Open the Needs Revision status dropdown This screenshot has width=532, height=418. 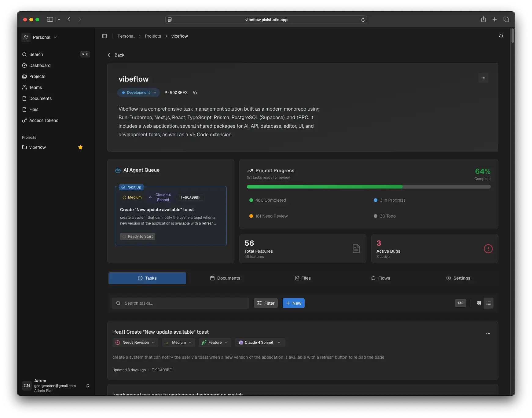click(x=135, y=343)
